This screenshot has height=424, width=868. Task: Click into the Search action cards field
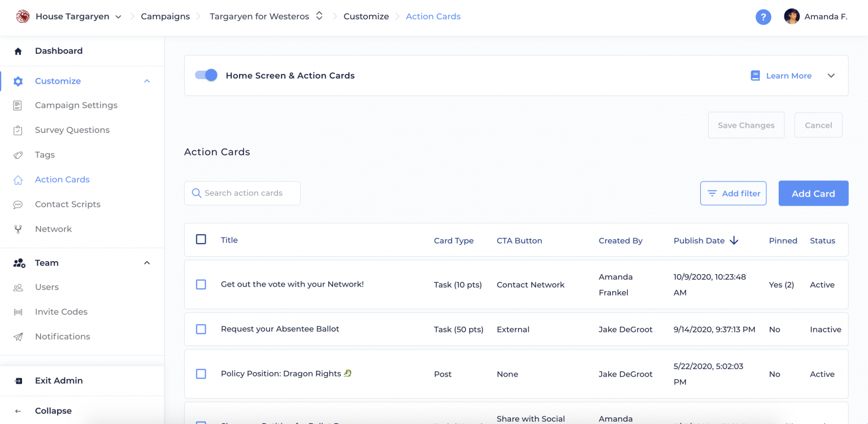(242, 193)
